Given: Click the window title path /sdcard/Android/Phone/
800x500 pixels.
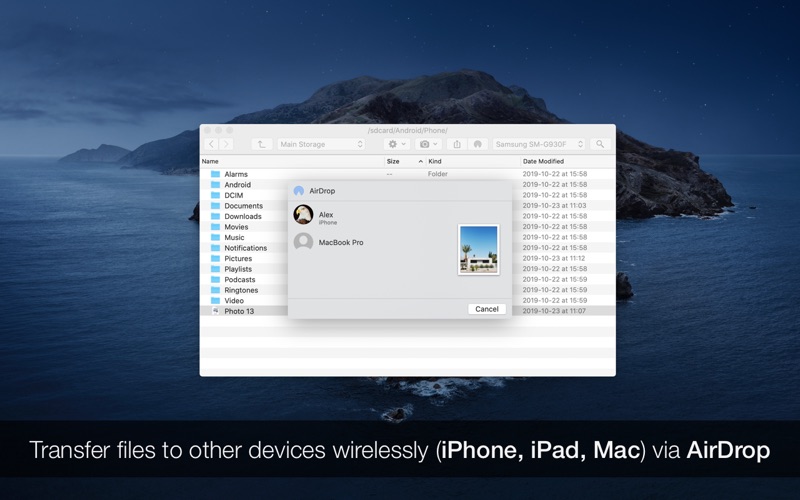Looking at the screenshot, I should coord(408,131).
